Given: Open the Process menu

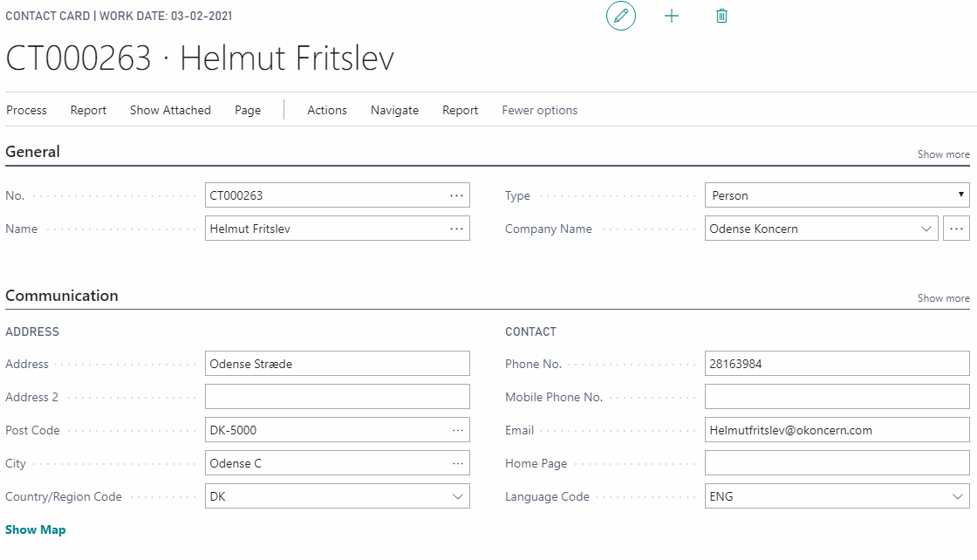Looking at the screenshot, I should tap(26, 110).
